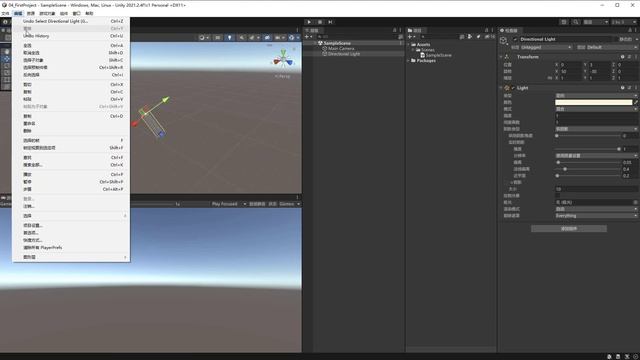
Task: Toggle Directional Light active checkbox in Inspector
Action: pos(515,39)
